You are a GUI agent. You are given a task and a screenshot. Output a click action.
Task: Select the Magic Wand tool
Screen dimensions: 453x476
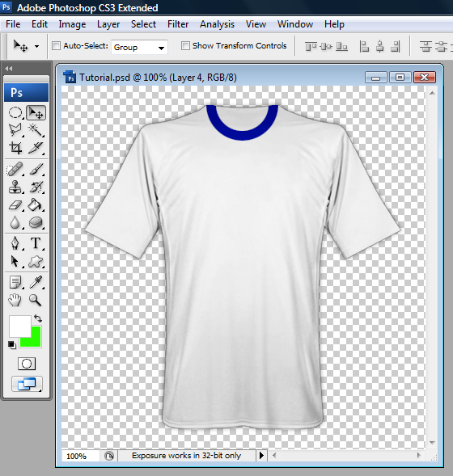[36, 130]
